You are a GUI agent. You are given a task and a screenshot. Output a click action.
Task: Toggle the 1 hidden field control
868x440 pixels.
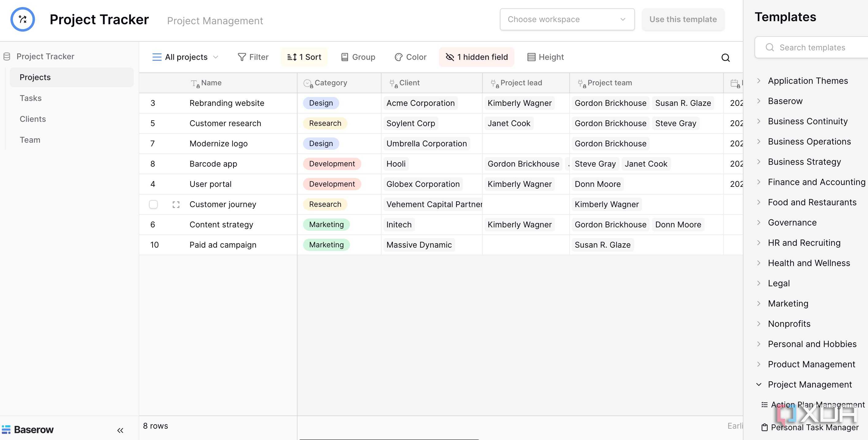(x=476, y=57)
